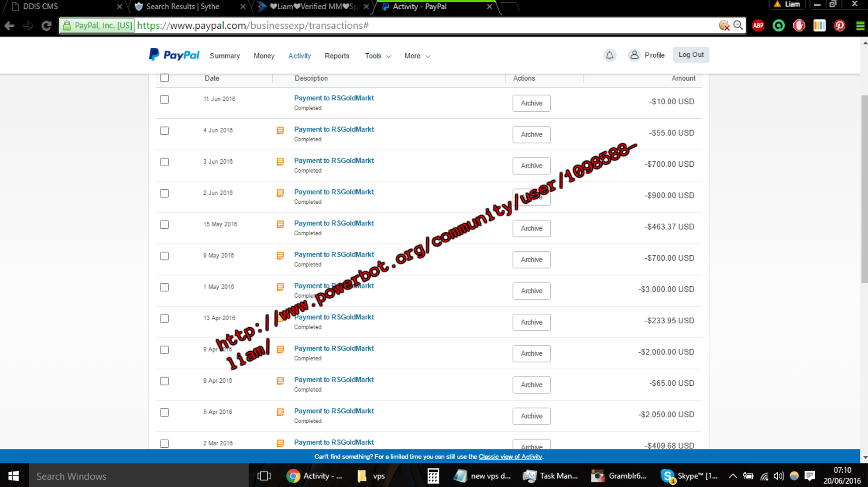Click the Profile link
This screenshot has height=487, width=868.
tap(655, 55)
